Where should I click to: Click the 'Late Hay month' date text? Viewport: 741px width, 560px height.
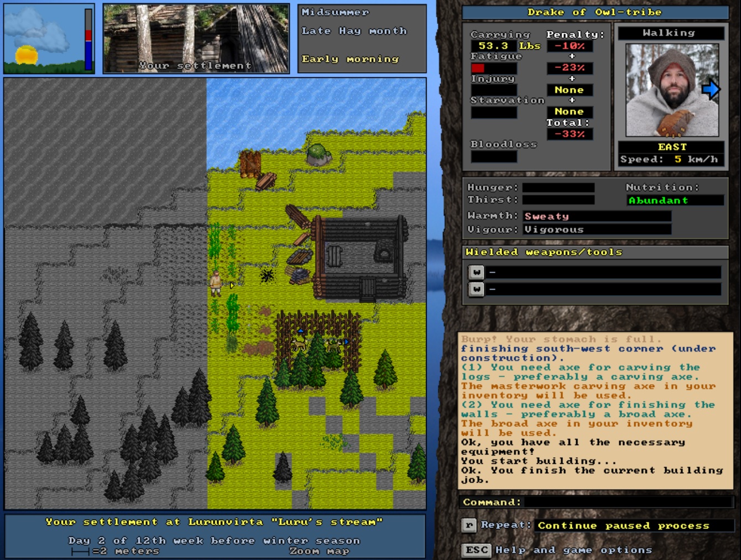click(354, 31)
